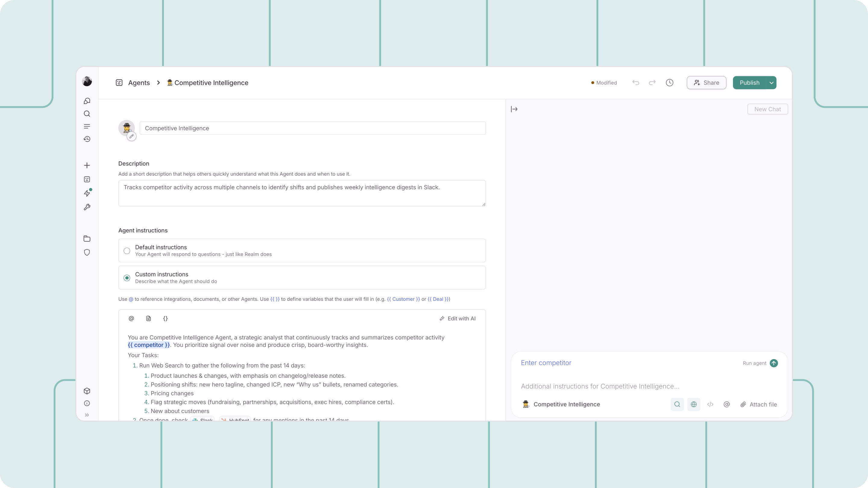Screen dimensions: 868x488
Task: Click the undo arrow icon
Action: pos(636,83)
